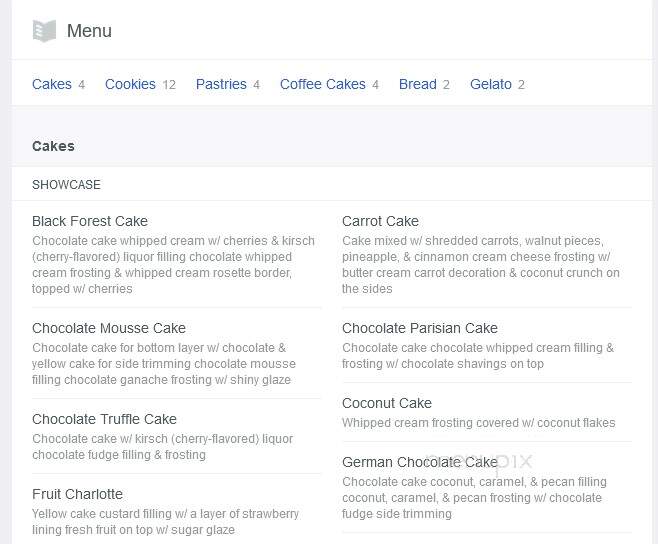The width and height of the screenshot is (658, 544).
Task: Click the Black Forest Cake description text
Action: pyautogui.click(x=173, y=265)
